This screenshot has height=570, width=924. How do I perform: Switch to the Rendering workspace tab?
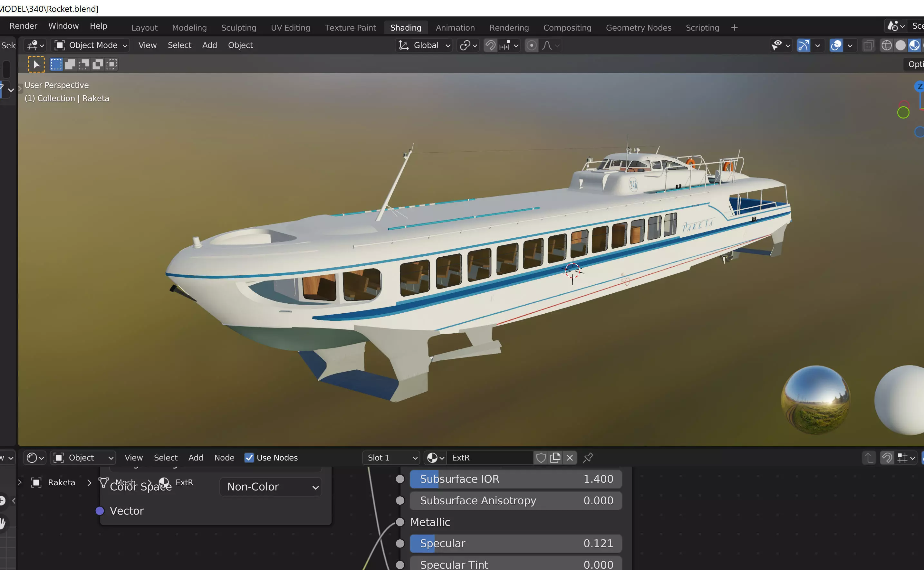coord(509,28)
